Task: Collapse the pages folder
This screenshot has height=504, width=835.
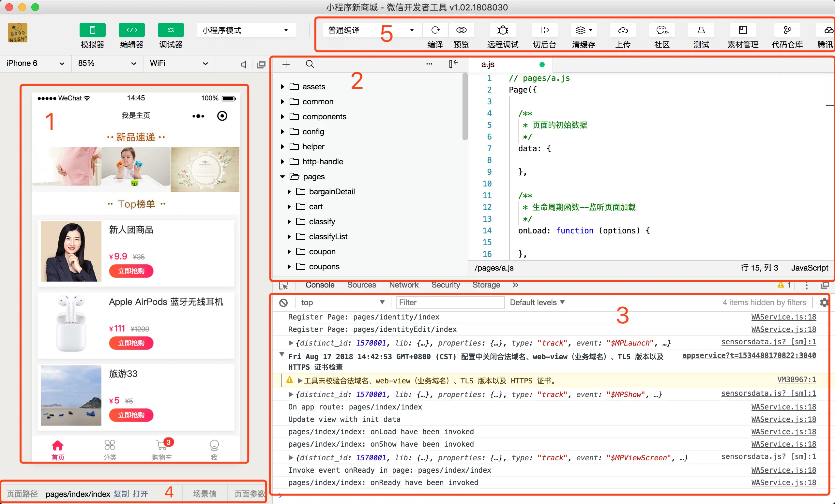Action: (282, 177)
